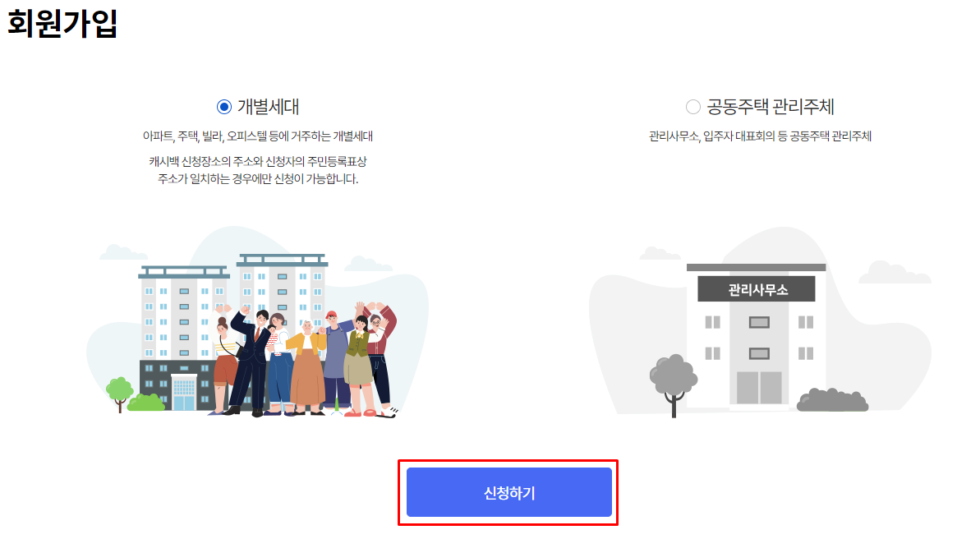Click the gray bush beside office
980x539 pixels.
[x=832, y=400]
